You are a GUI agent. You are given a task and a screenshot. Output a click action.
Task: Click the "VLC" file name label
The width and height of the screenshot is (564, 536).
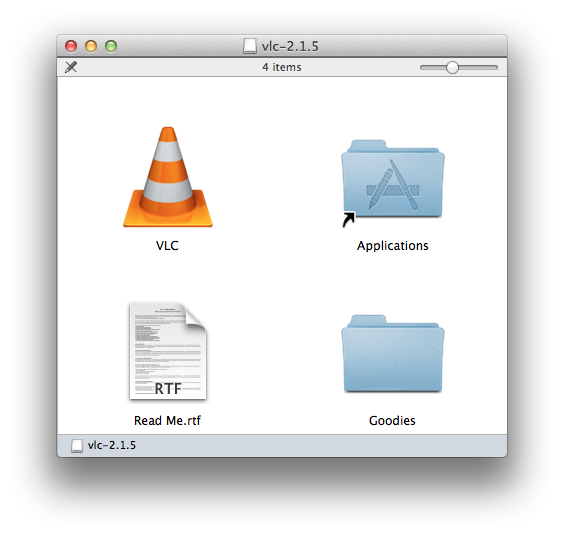tap(167, 246)
